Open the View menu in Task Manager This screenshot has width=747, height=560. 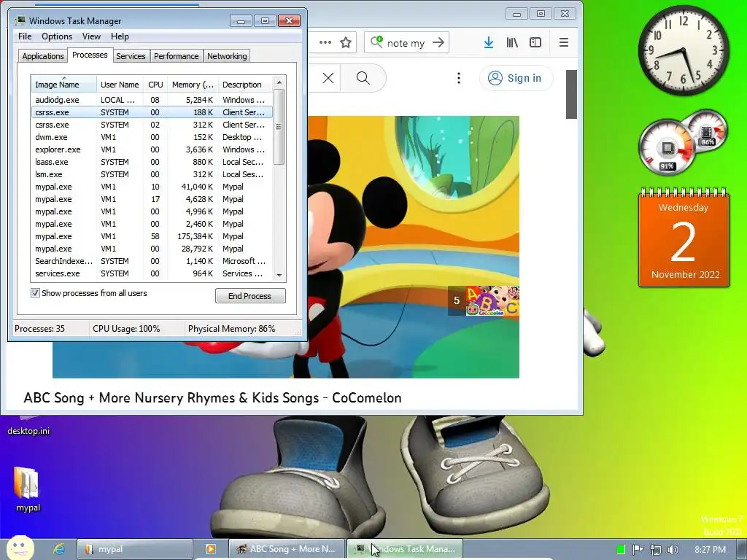tap(91, 36)
